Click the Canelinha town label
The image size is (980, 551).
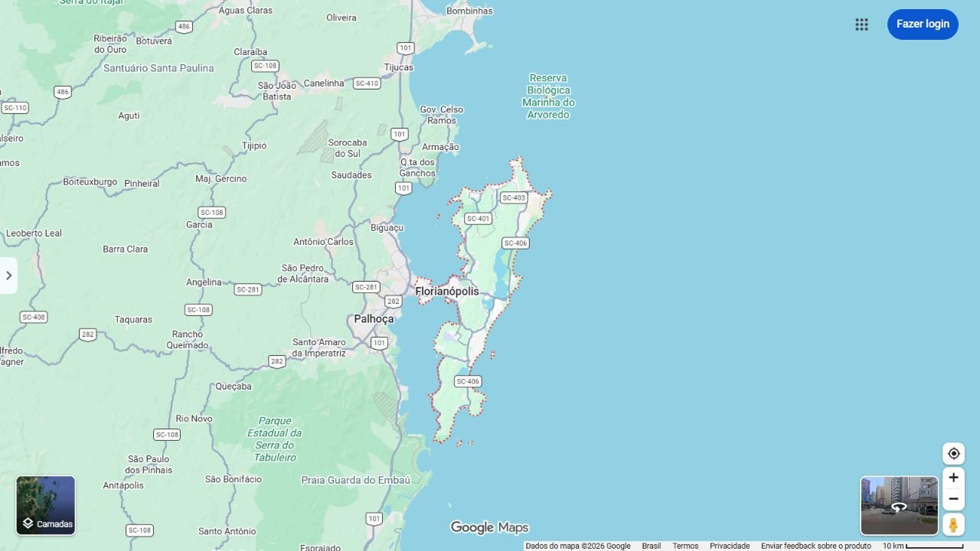[x=324, y=83]
